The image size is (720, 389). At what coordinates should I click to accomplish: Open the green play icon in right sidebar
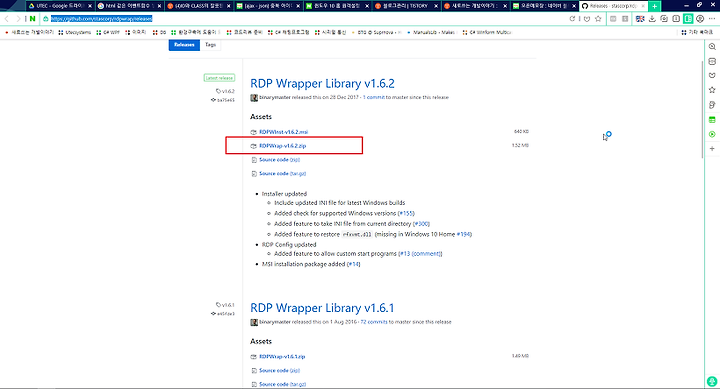(x=712, y=134)
